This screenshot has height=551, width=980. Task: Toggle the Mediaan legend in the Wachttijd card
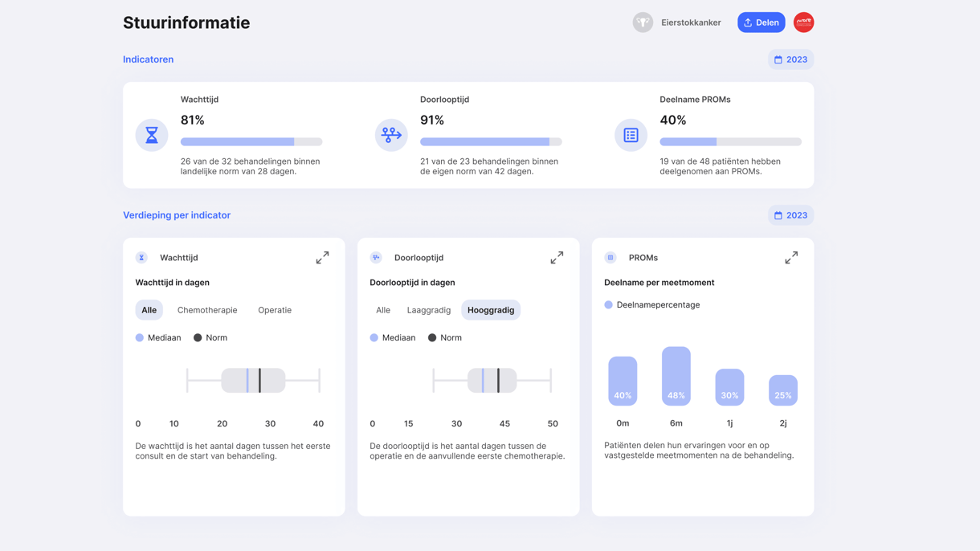tap(158, 337)
